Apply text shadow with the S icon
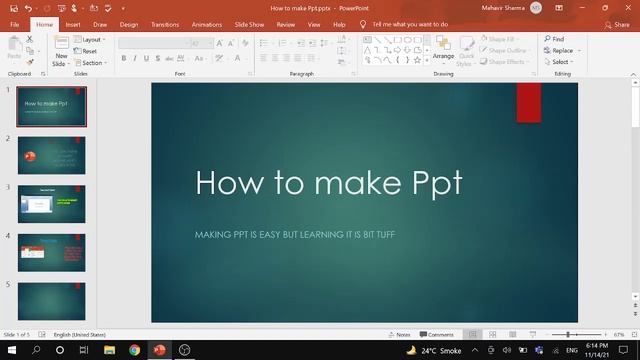This screenshot has height=360, width=640. [158, 58]
